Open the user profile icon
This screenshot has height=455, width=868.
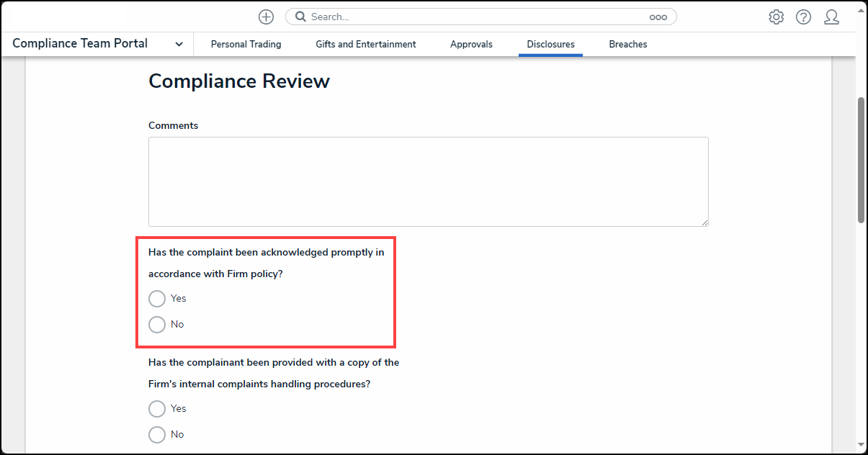coord(831,17)
